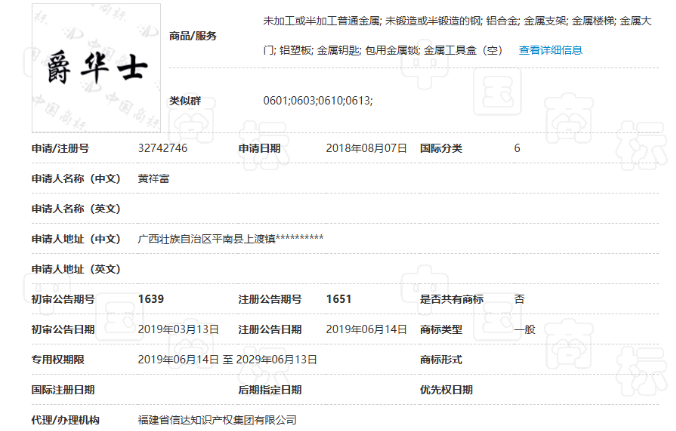676x431 pixels.
Task: Click the goods text starting 未加工或半加工普通金属
Action: tap(457, 35)
